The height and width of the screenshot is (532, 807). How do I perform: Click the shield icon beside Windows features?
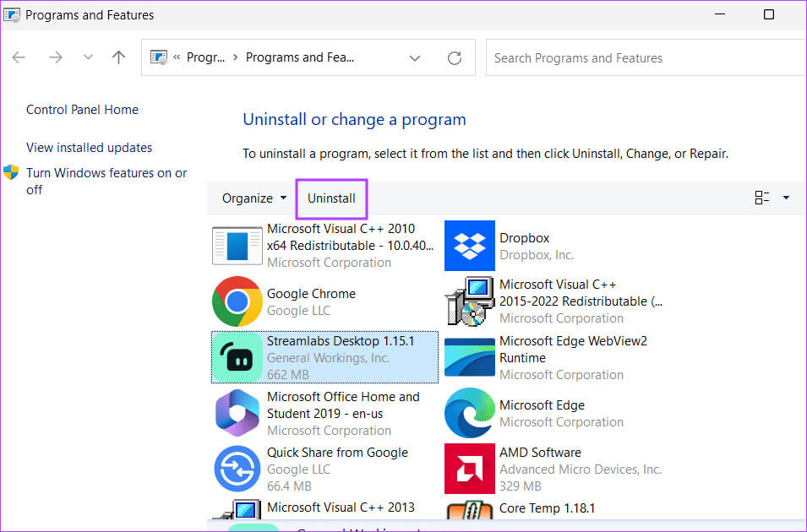pos(11,172)
